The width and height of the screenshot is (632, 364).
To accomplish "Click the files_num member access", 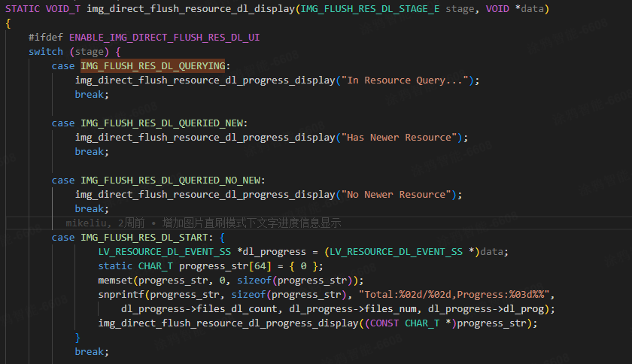I will [x=393, y=309].
